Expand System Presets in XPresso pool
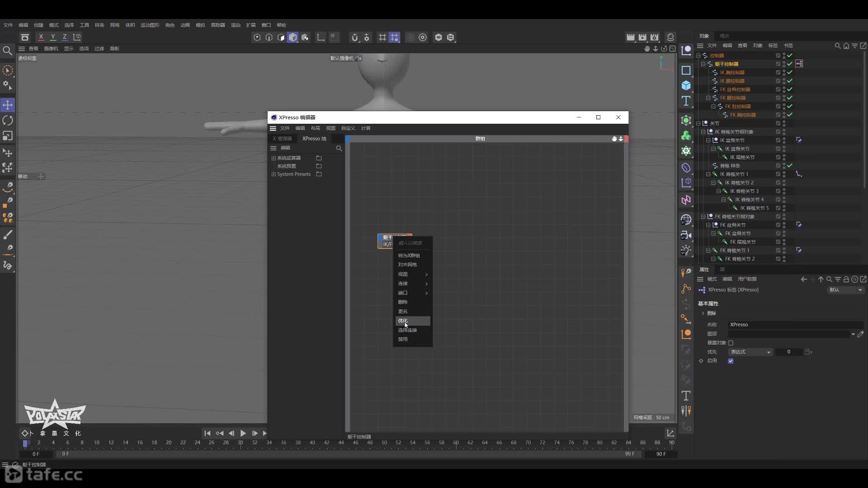Viewport: 868px width, 488px height. pyautogui.click(x=274, y=174)
